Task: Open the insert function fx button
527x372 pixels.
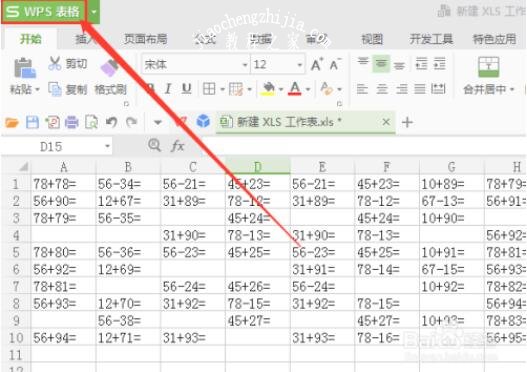Action: click(x=177, y=146)
